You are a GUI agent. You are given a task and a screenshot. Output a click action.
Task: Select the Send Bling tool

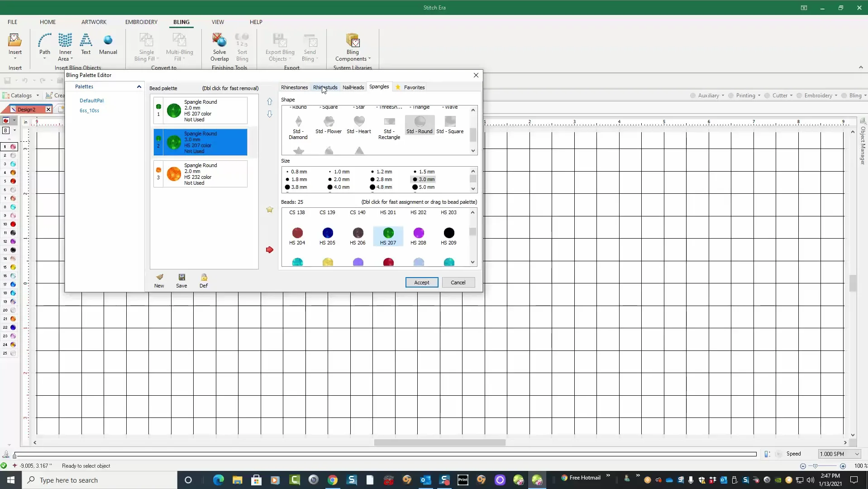coord(310,47)
